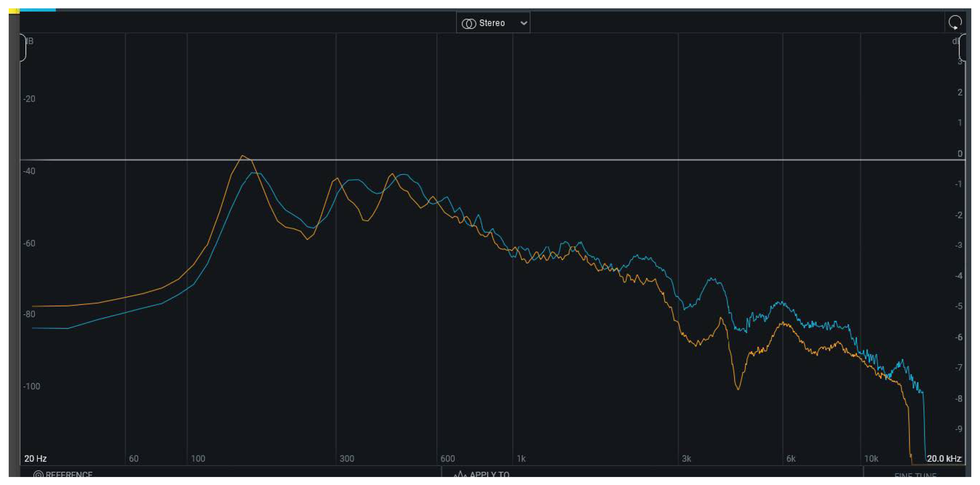
Task: Click the orange curve peak near 150 Hz
Action: [x=242, y=156]
